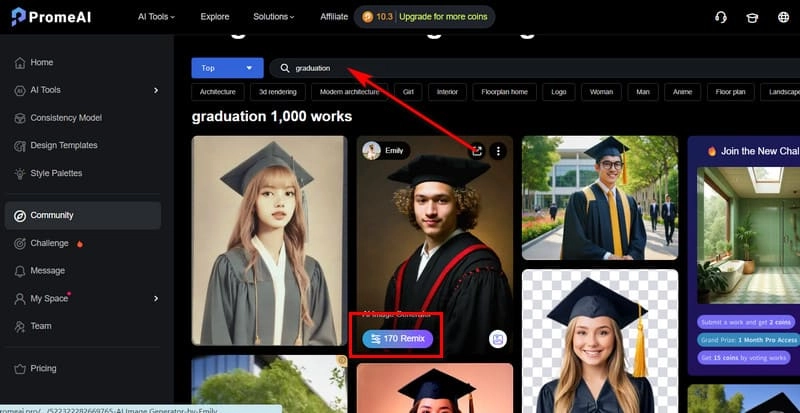
Task: Open the Solutions dropdown menu
Action: (x=274, y=17)
